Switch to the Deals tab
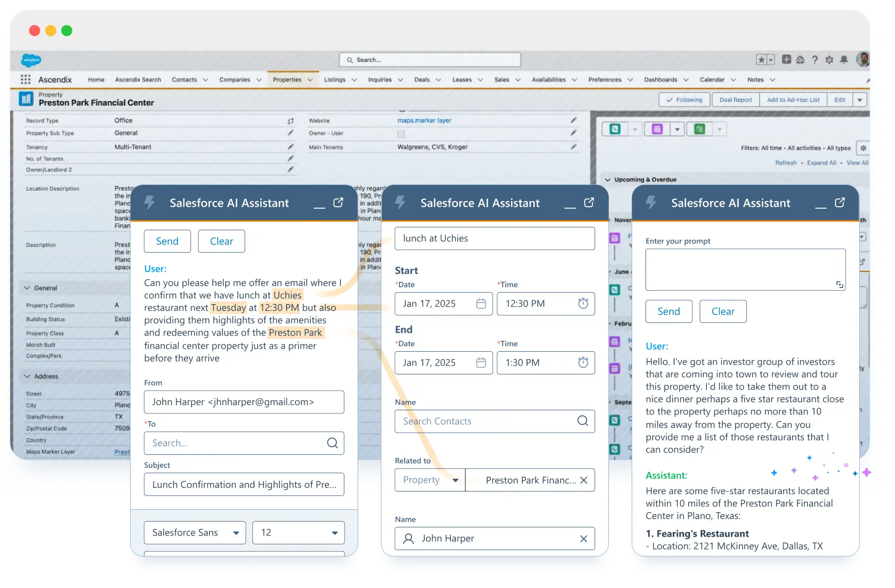The width and height of the screenshot is (895, 588). coord(422,80)
